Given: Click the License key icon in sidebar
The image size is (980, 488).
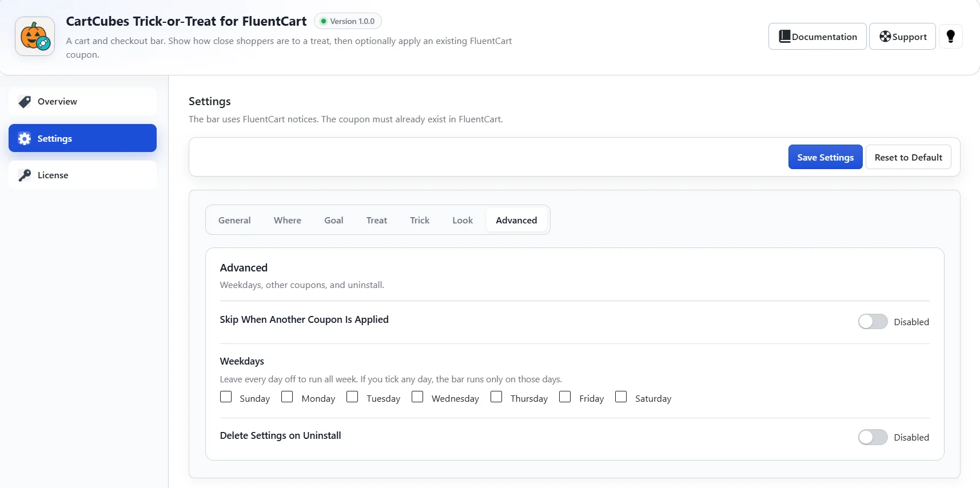Looking at the screenshot, I should 25,175.
